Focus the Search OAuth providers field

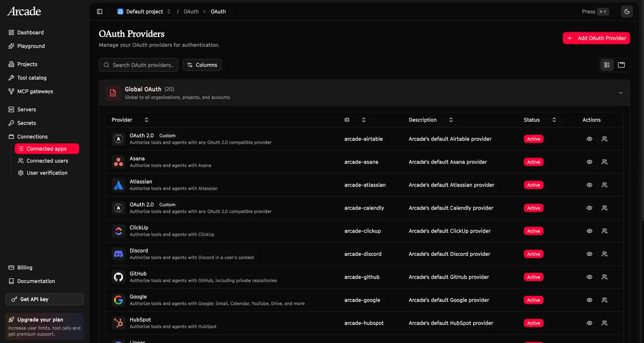138,65
